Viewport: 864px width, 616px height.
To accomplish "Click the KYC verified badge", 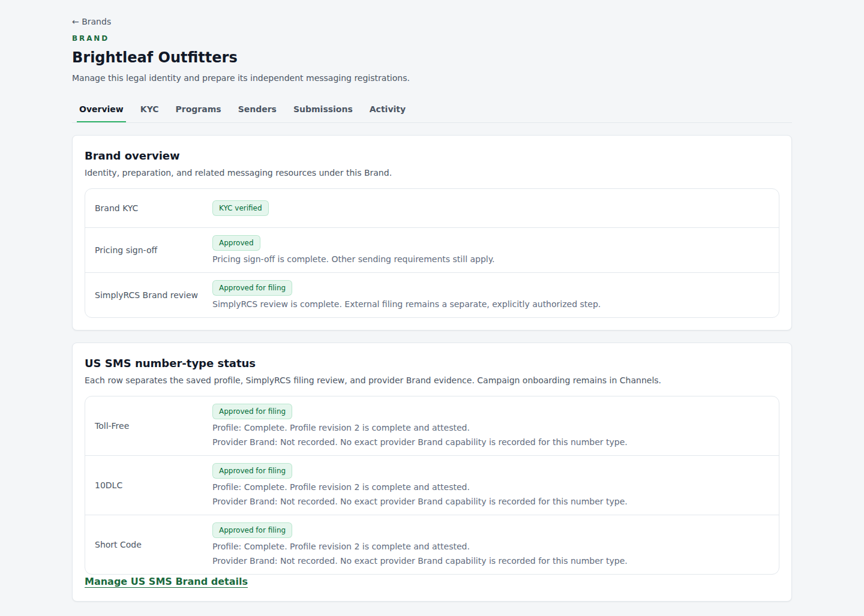I will [x=240, y=208].
